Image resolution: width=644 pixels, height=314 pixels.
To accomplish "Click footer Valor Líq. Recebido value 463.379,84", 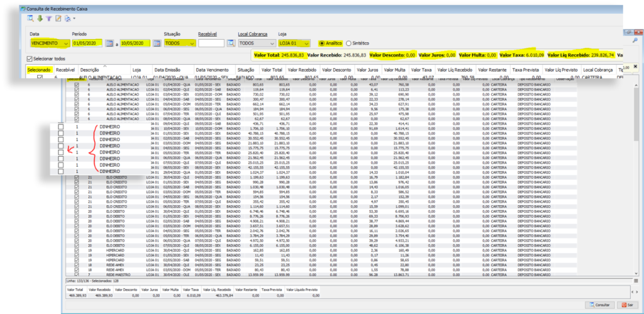I will pyautogui.click(x=225, y=295).
